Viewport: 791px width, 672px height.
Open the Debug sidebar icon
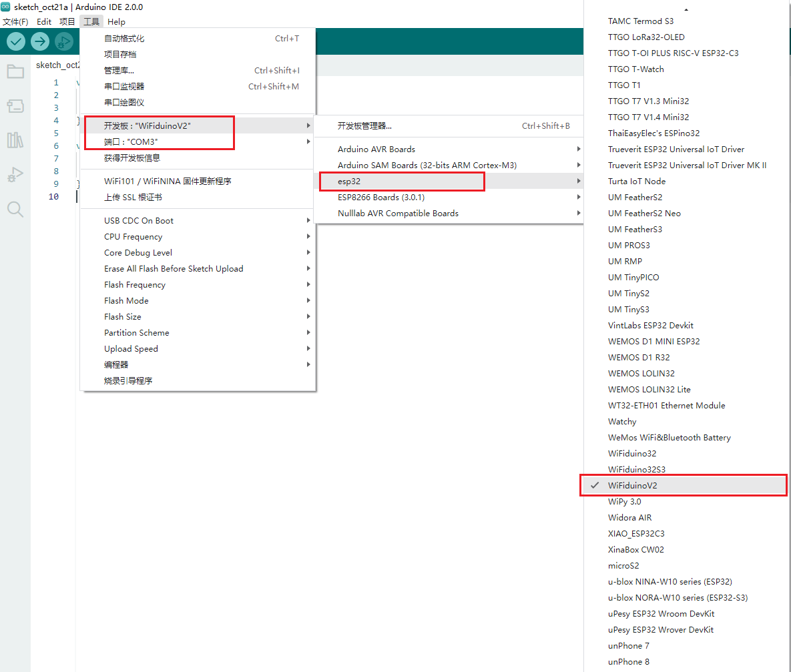pos(15,175)
